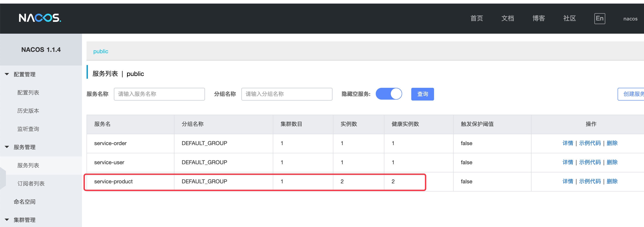Click 删除 for service-order
The height and width of the screenshot is (227, 644).
[612, 143]
